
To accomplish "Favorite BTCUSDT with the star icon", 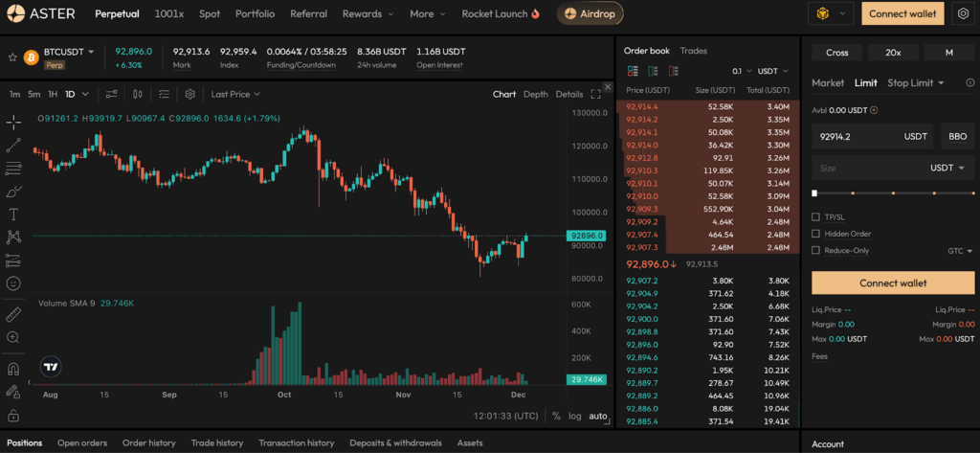I will click(x=11, y=57).
